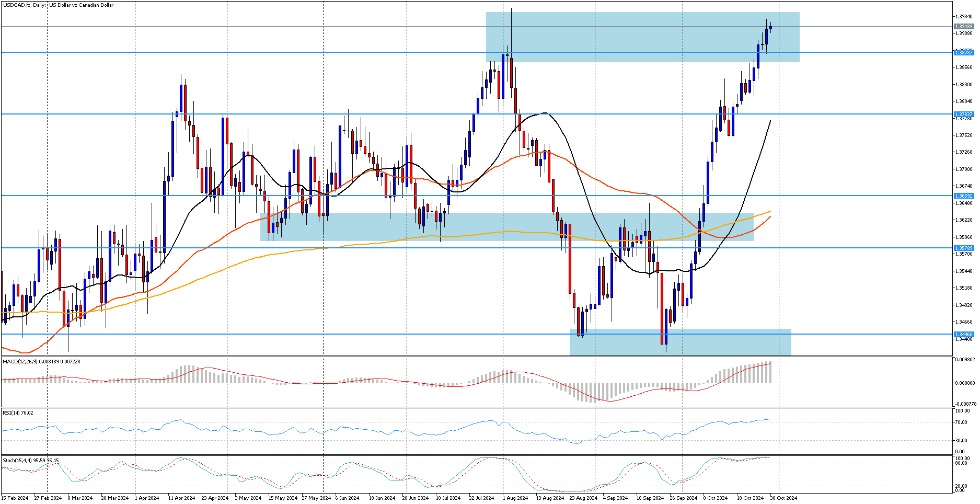
Task: Select the middle blue rectangle zone near 1.3622
Action: click(x=506, y=226)
